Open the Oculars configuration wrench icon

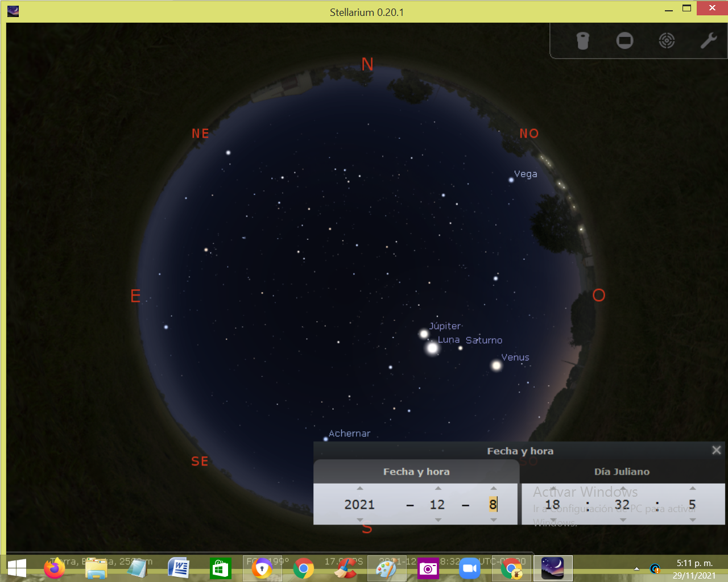[709, 40]
